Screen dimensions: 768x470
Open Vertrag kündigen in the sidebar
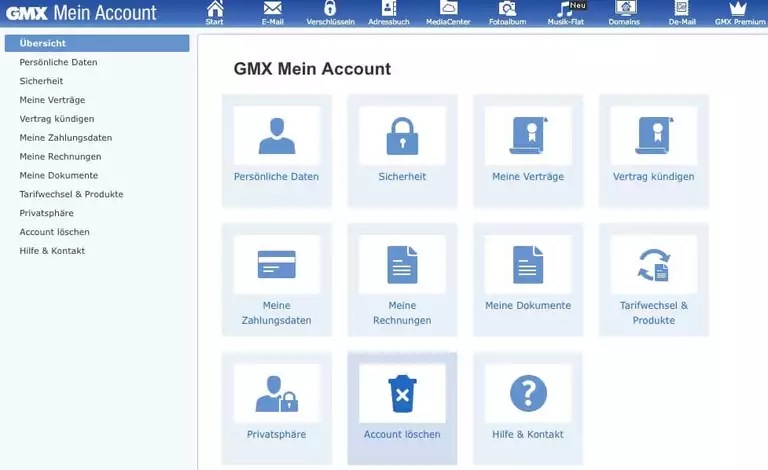(x=57, y=119)
